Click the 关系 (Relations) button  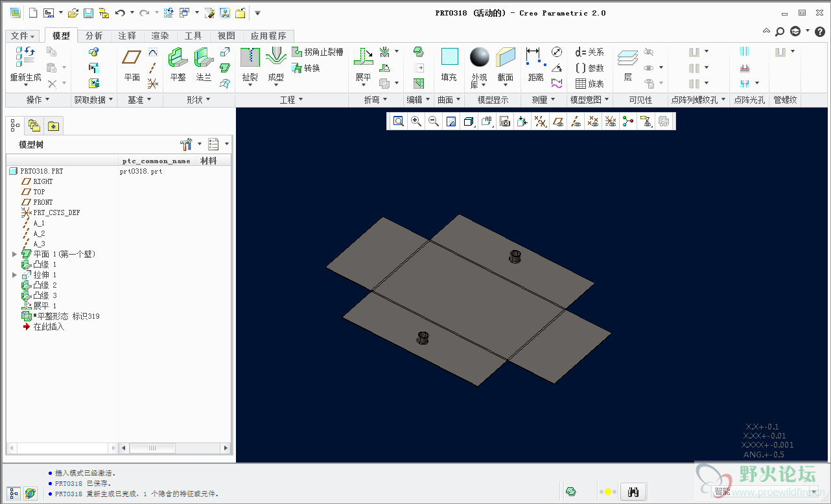pos(589,52)
